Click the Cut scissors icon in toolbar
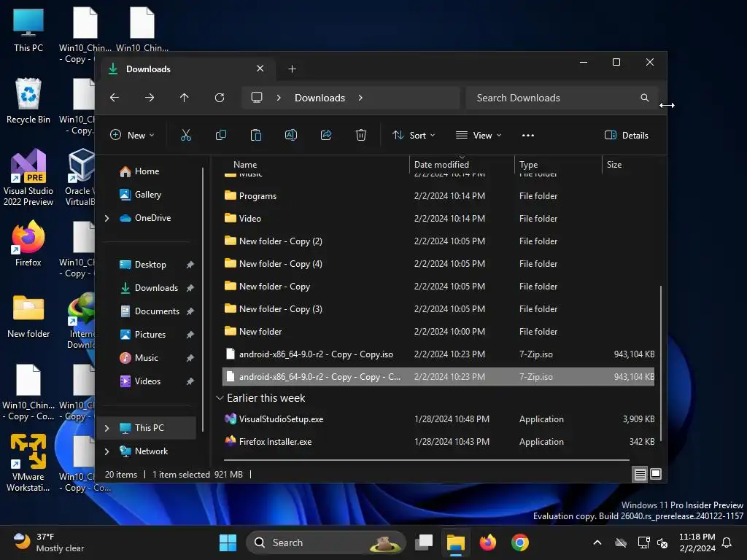 186,135
